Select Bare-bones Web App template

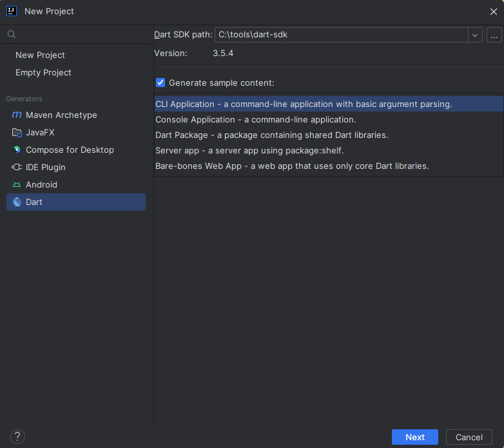pos(329,166)
